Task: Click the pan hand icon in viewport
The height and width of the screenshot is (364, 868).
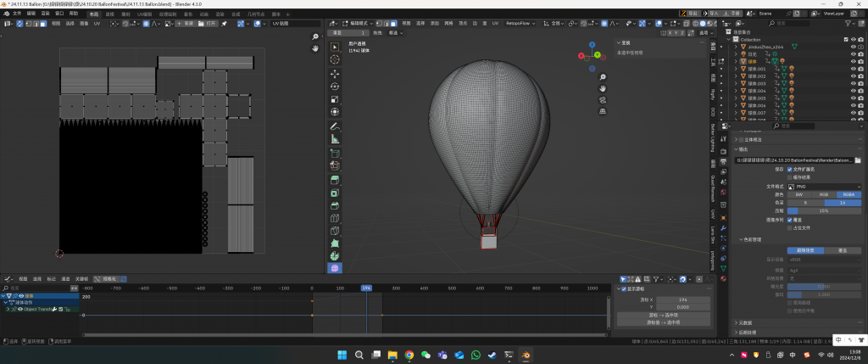Action: point(602,87)
